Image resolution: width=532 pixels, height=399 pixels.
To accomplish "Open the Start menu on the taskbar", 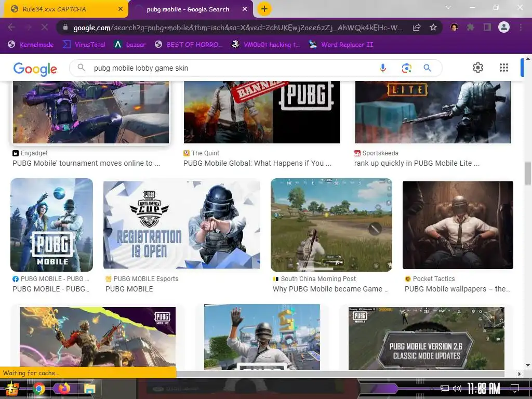I will (x=12, y=389).
